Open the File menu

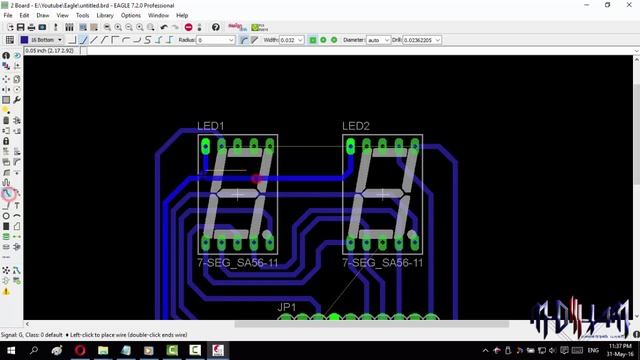pos(8,16)
